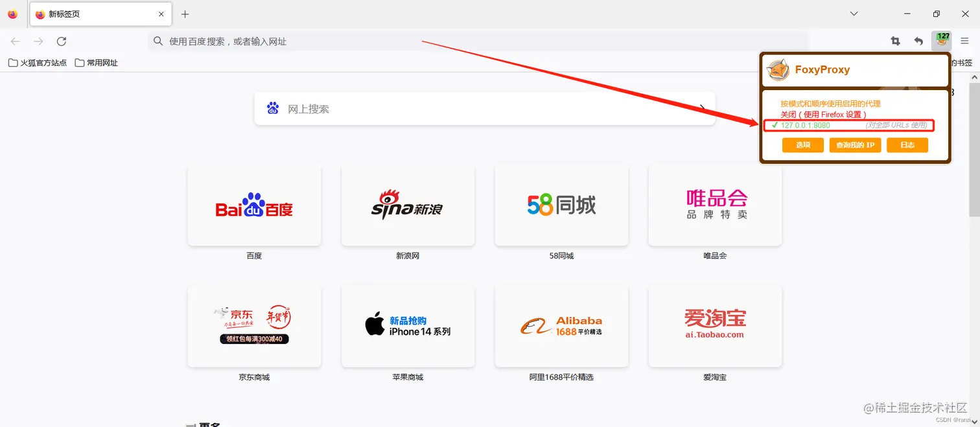The width and height of the screenshot is (980, 427).
Task: Open the 58同城 shortcut tile
Action: (561, 205)
